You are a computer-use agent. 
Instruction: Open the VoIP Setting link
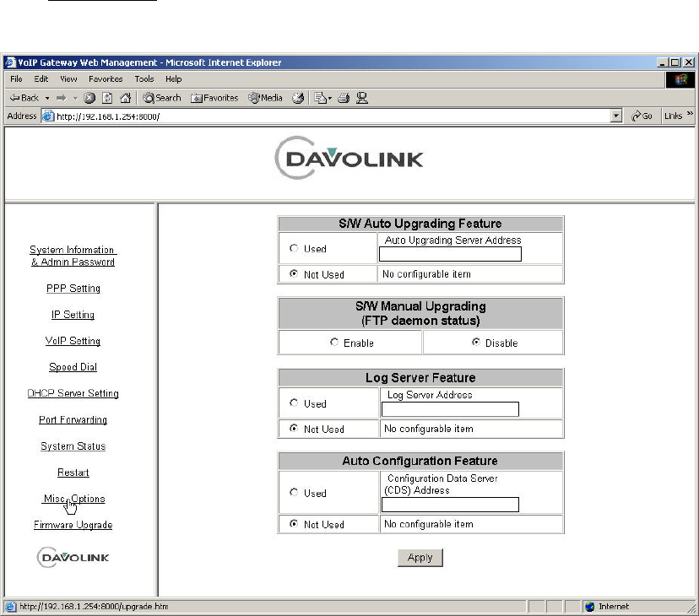click(73, 341)
